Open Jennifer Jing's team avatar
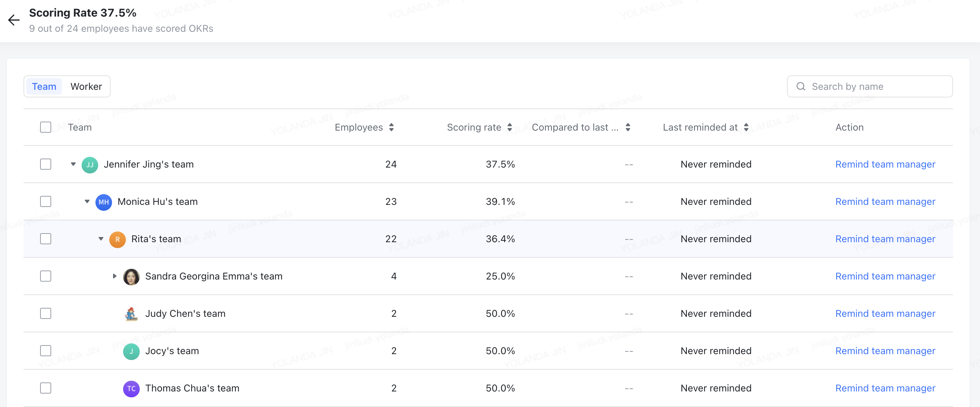 click(90, 164)
